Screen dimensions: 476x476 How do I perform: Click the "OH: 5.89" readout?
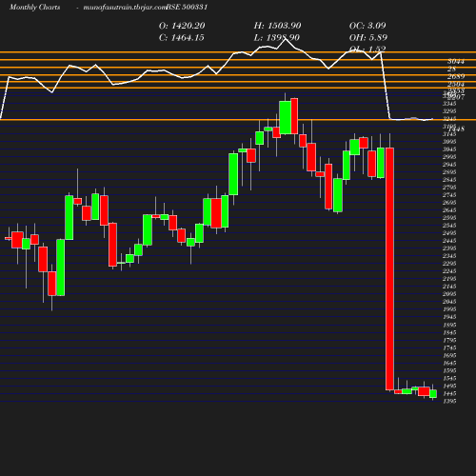pyautogui.click(x=368, y=38)
